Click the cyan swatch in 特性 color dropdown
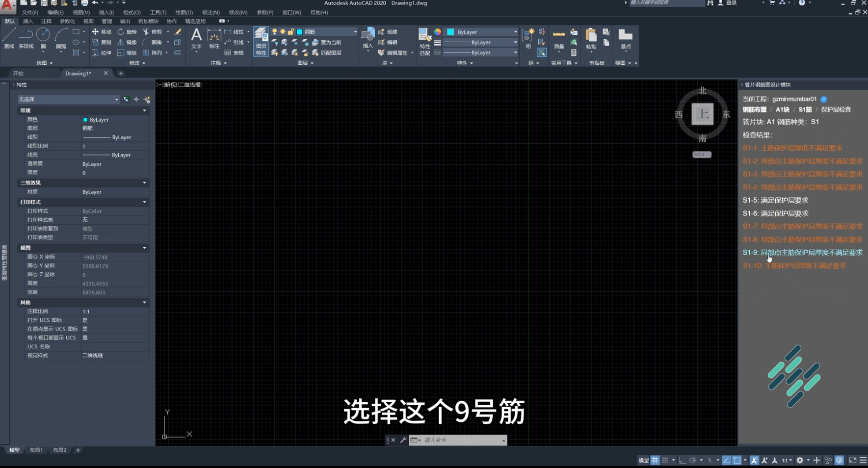 (x=450, y=32)
